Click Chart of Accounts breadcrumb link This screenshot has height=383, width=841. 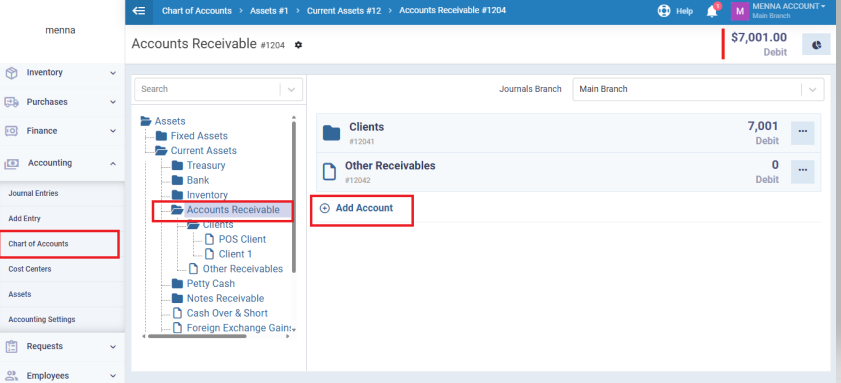click(x=197, y=11)
